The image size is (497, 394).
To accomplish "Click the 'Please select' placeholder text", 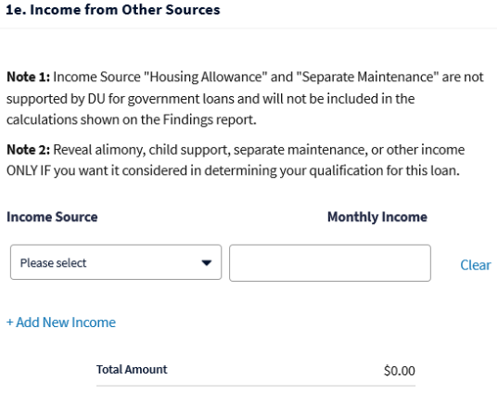I will pos(53,263).
